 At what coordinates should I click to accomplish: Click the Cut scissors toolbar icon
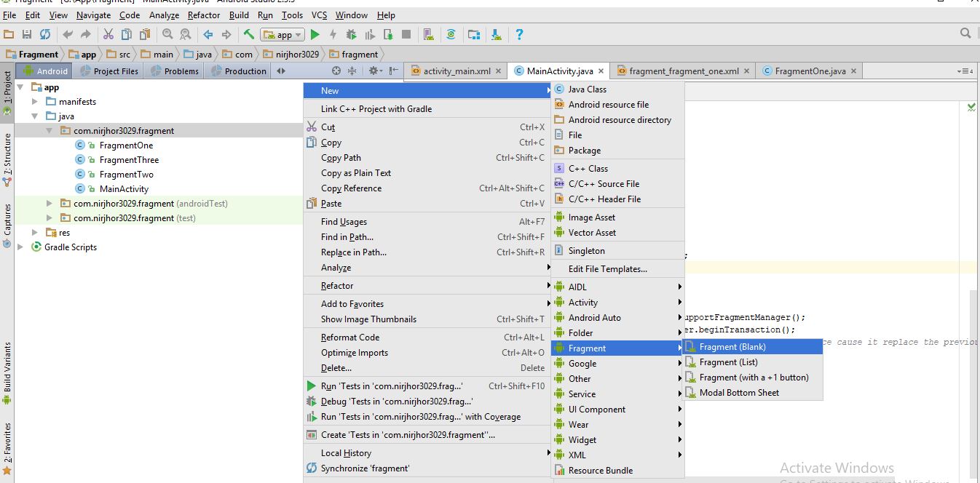coord(108,34)
